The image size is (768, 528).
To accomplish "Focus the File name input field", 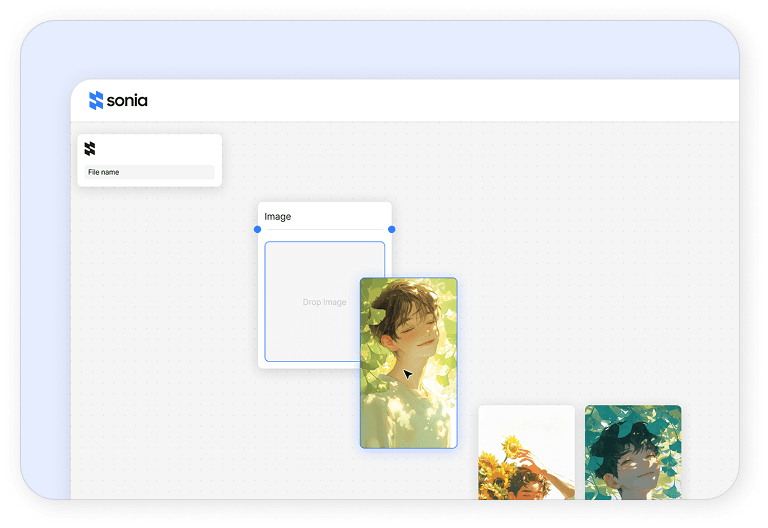I will (x=149, y=172).
